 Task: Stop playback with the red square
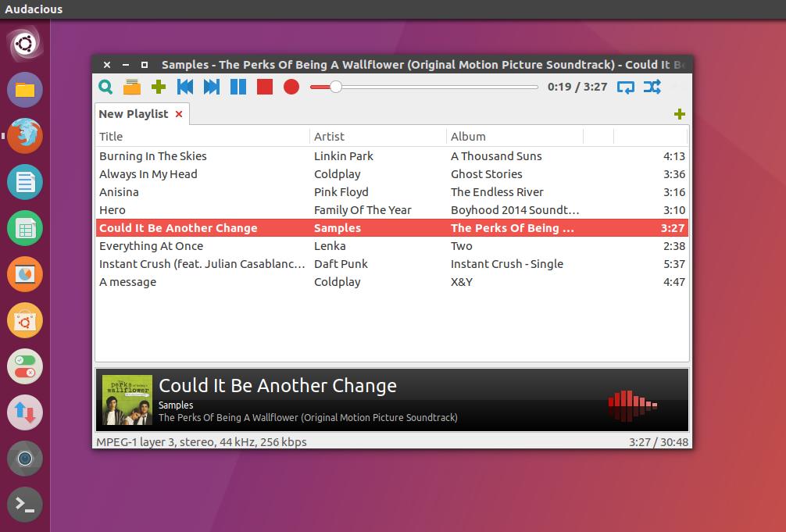[265, 87]
